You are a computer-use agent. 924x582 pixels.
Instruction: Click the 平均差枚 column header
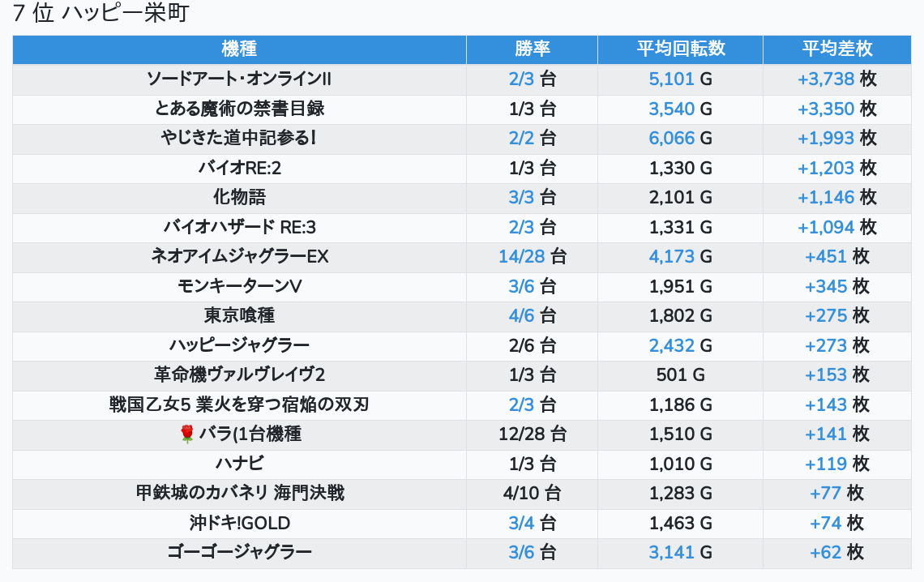pyautogui.click(x=836, y=49)
